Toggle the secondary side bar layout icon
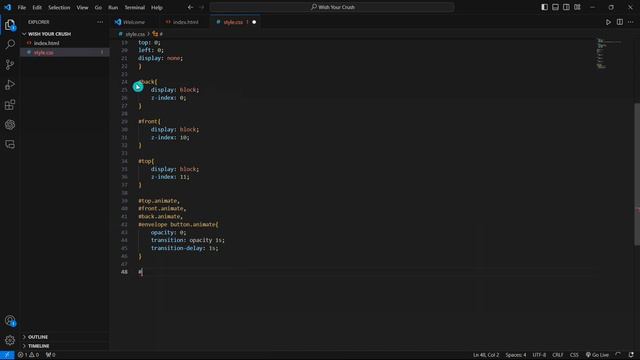Image resolution: width=640 pixels, height=360 pixels. tap(566, 7)
